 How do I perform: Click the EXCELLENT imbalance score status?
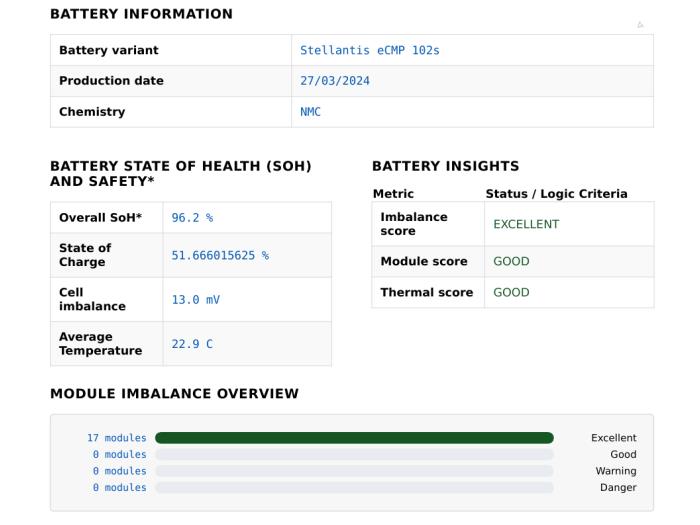526,224
